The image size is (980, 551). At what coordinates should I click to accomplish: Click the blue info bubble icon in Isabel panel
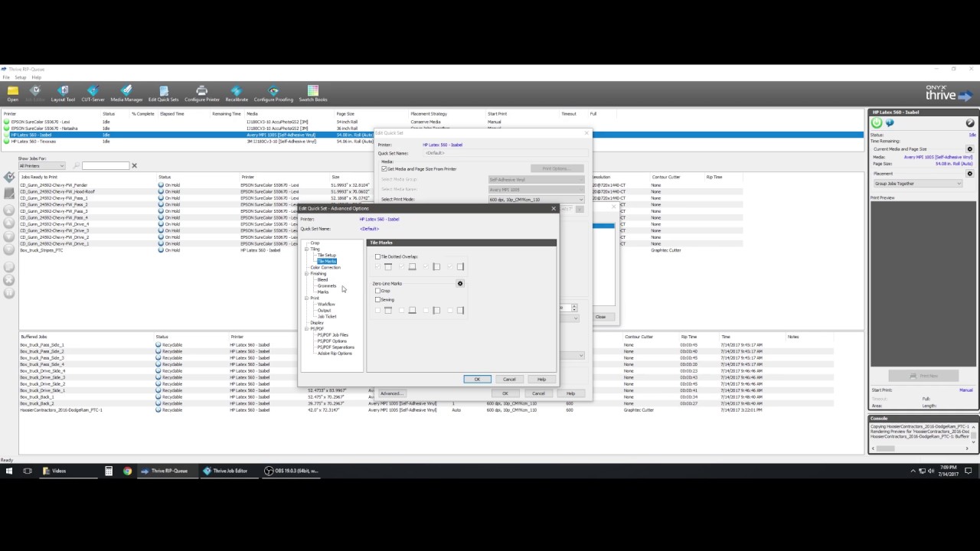[x=890, y=123]
